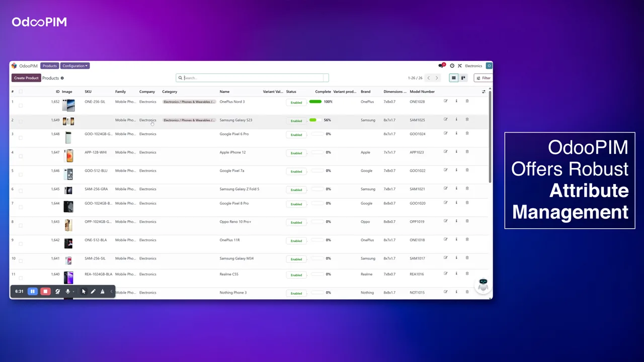The image size is (644, 362).
Task: Open the Filter button
Action: pos(483,78)
